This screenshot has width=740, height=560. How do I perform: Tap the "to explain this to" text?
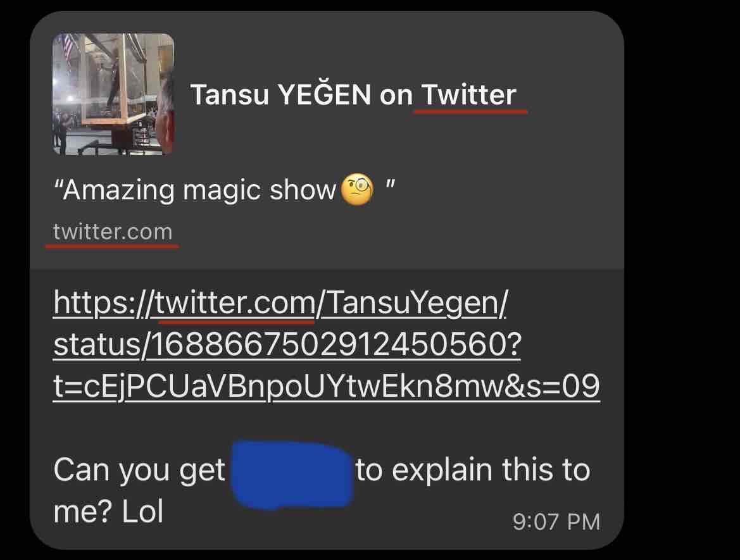point(473,470)
